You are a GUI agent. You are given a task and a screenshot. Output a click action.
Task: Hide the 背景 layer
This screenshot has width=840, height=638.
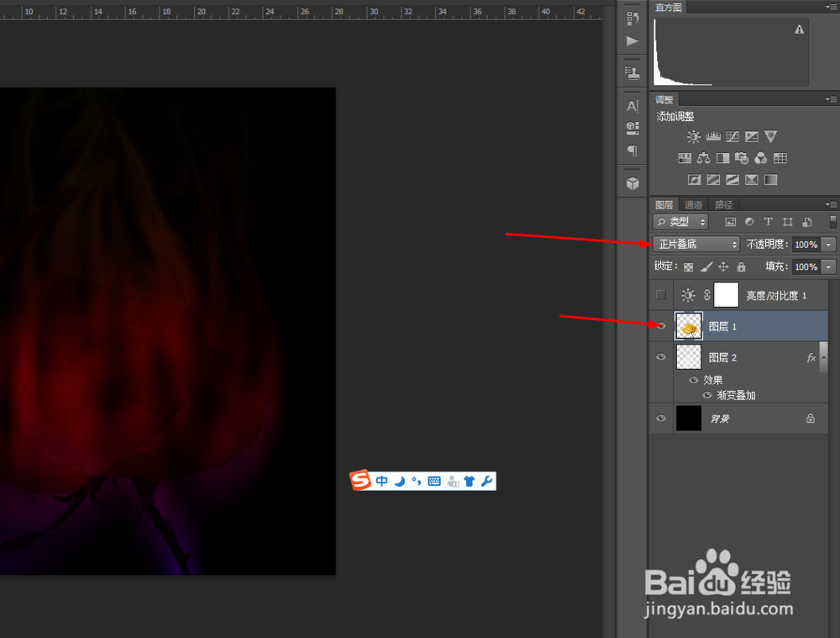coord(661,418)
